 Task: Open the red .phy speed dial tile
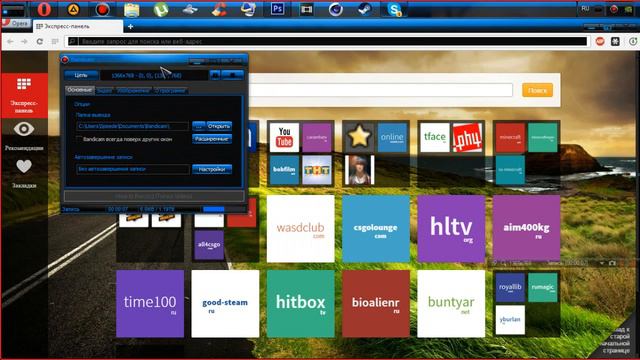[x=467, y=138]
